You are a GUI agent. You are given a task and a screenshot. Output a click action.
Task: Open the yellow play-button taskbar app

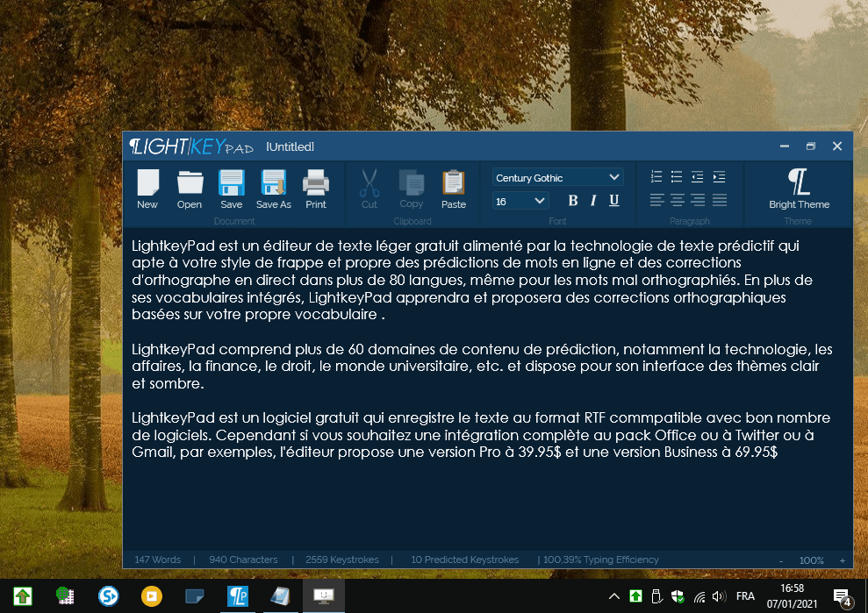click(x=151, y=595)
